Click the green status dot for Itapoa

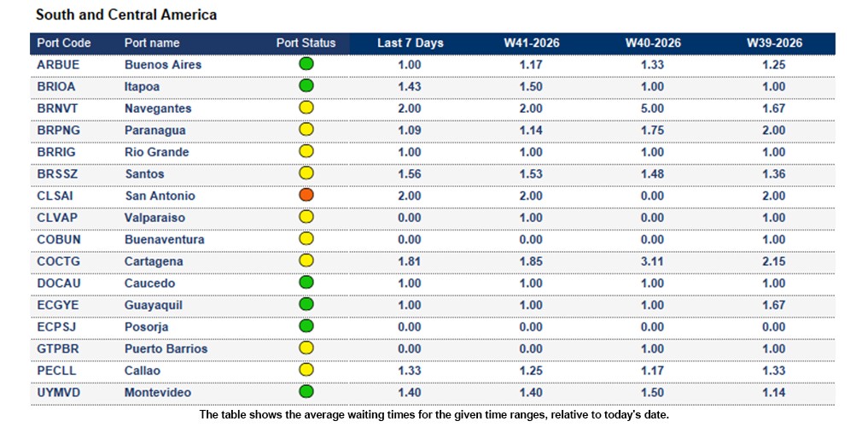[x=306, y=85]
